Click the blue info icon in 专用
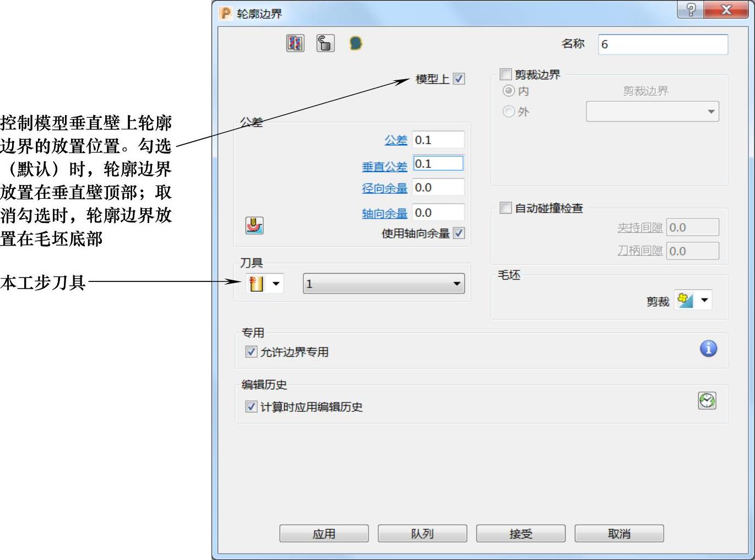 708,349
